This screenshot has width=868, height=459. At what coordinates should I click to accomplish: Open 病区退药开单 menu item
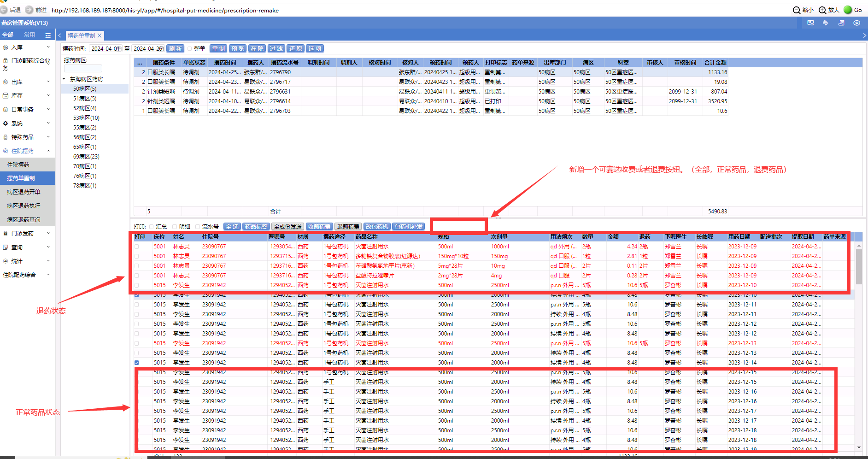pos(23,192)
